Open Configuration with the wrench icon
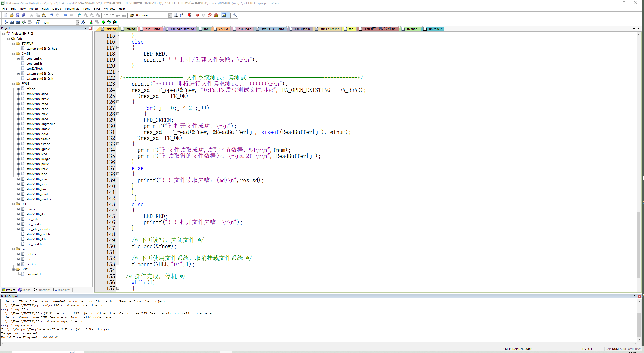Viewport: 644px width, 353px height. [235, 15]
